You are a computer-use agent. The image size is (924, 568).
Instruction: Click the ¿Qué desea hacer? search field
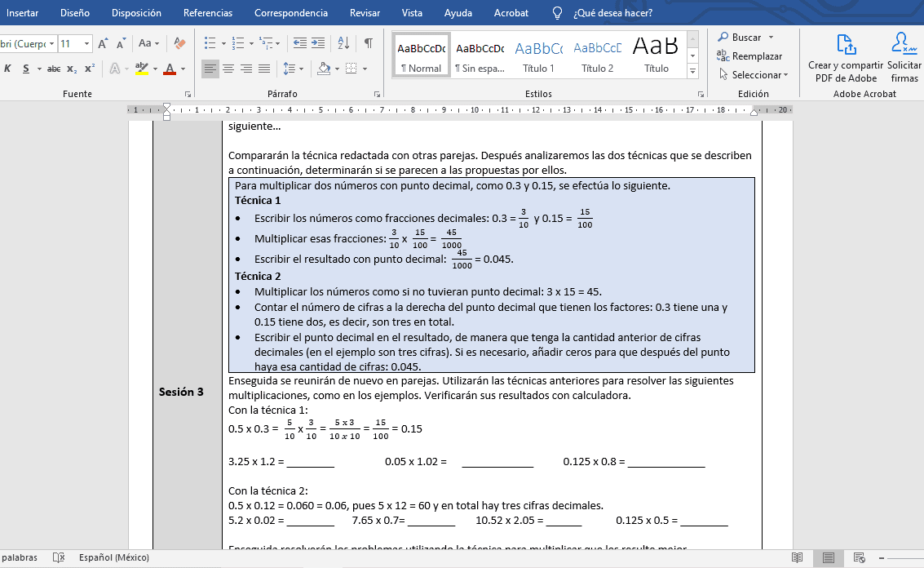click(612, 12)
